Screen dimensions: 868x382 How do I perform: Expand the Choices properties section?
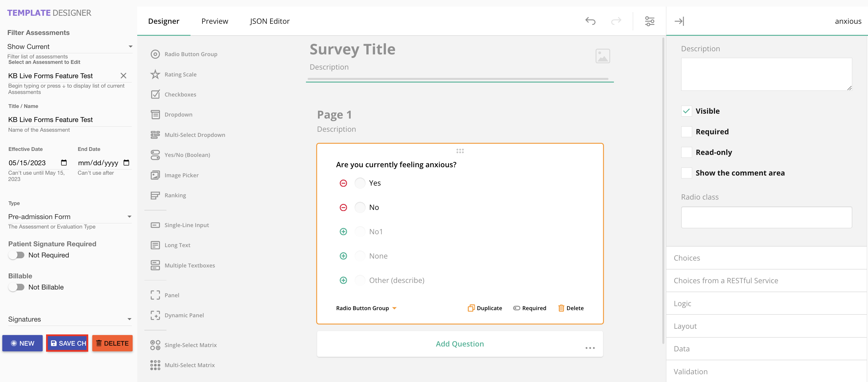pyautogui.click(x=765, y=258)
